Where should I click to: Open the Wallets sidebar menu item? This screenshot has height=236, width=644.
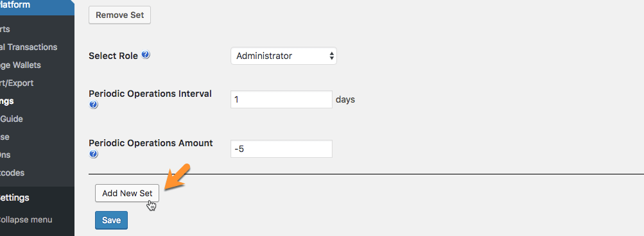(x=21, y=65)
